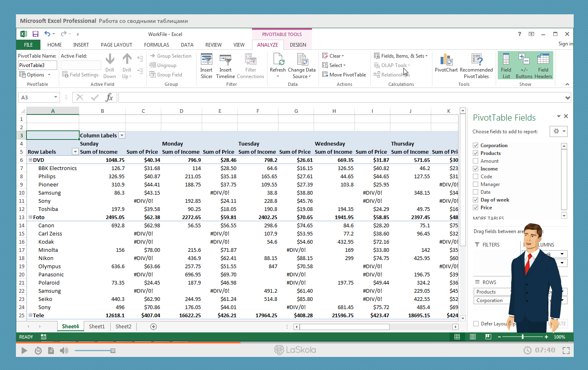Image resolution: width=588 pixels, height=370 pixels.
Task: Open the Sheet1 worksheet tab
Action: tap(97, 327)
